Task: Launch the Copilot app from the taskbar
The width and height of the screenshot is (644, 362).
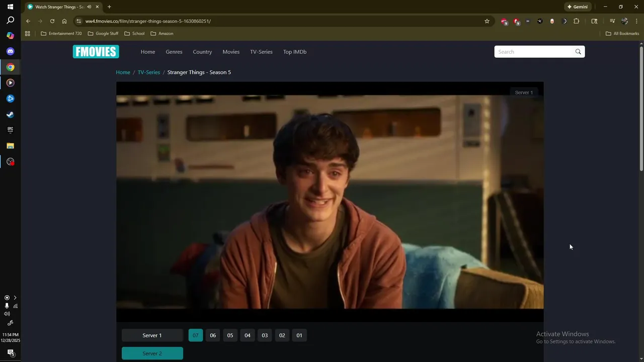Action: click(x=10, y=36)
